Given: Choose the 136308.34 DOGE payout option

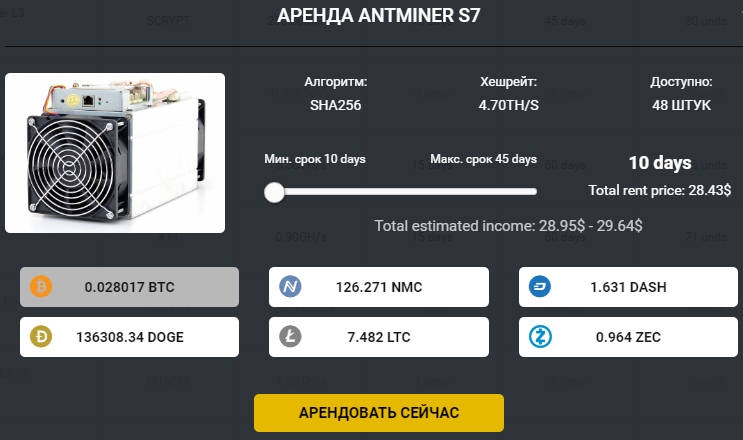Looking at the screenshot, I should point(129,337).
